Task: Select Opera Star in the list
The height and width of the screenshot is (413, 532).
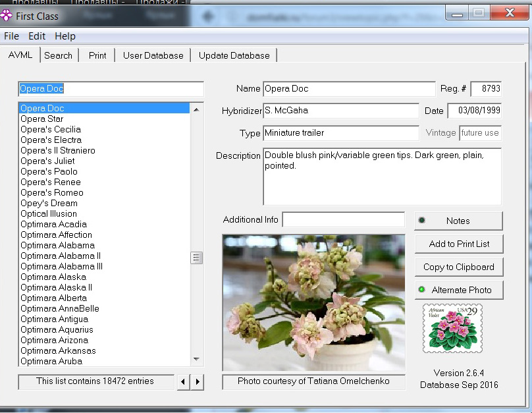Action: pos(105,119)
